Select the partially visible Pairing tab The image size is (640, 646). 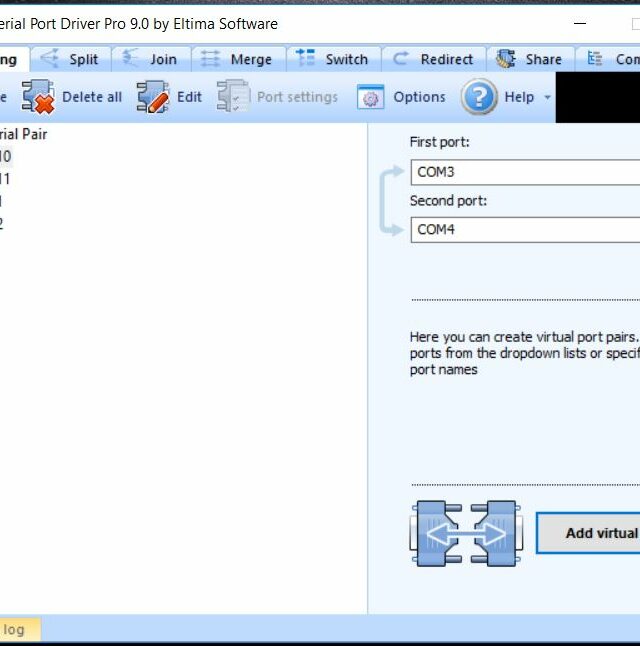(8, 59)
